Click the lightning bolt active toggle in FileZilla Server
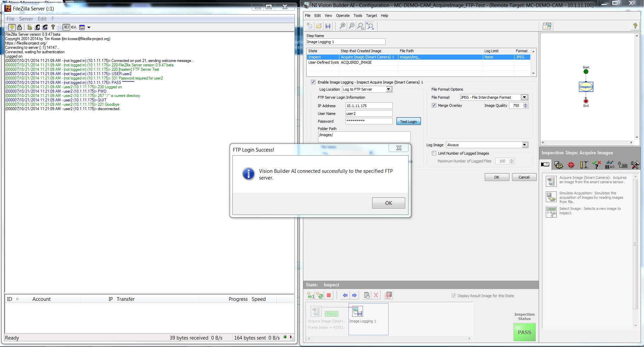Viewport: 644px width, 347px height. (x=12, y=27)
